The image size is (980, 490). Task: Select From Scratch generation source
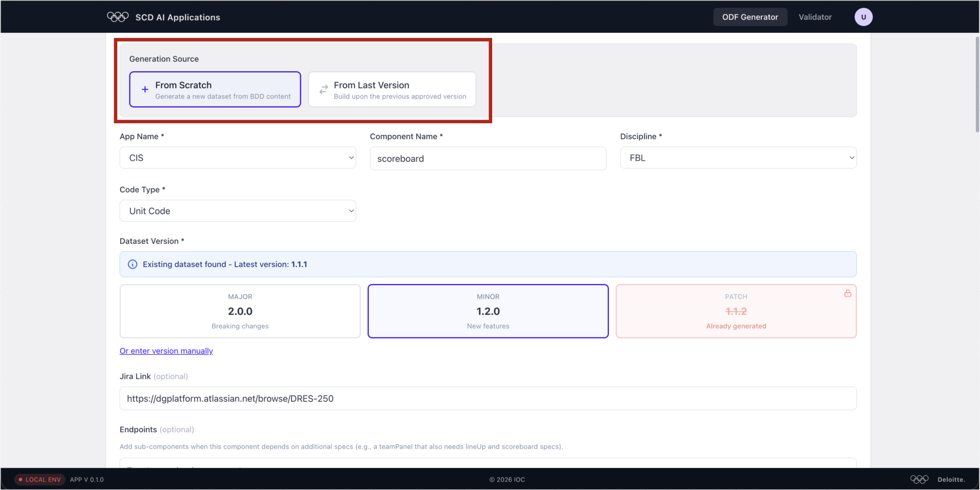(215, 89)
